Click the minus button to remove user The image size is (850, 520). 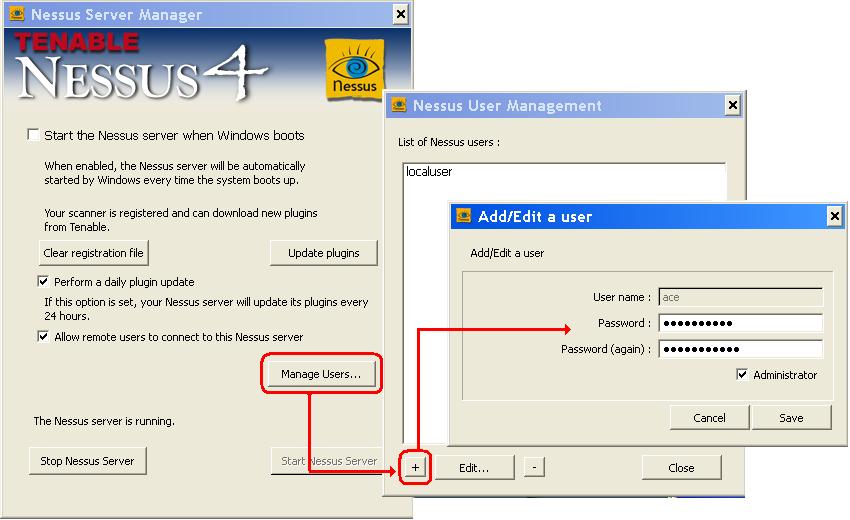(534, 467)
